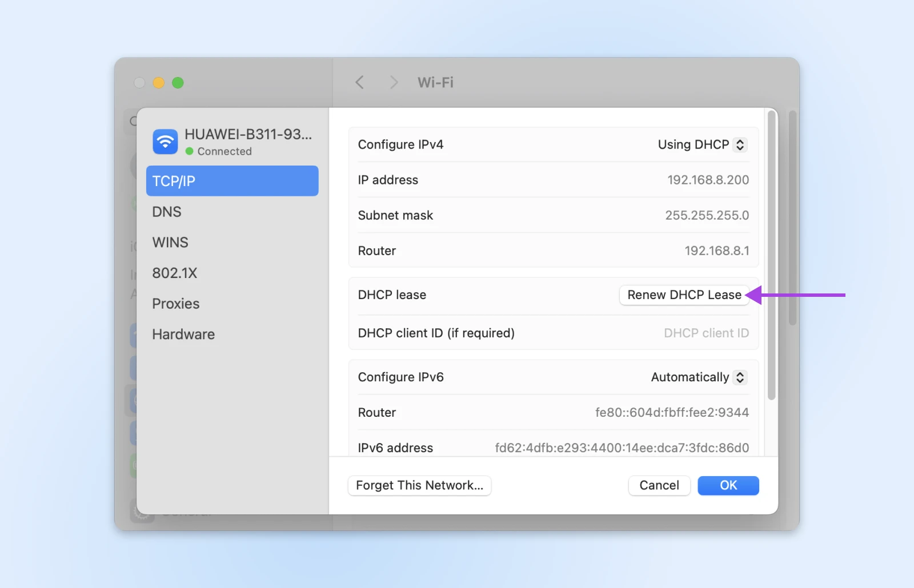
Task: Confirm settings with OK button
Action: (728, 485)
